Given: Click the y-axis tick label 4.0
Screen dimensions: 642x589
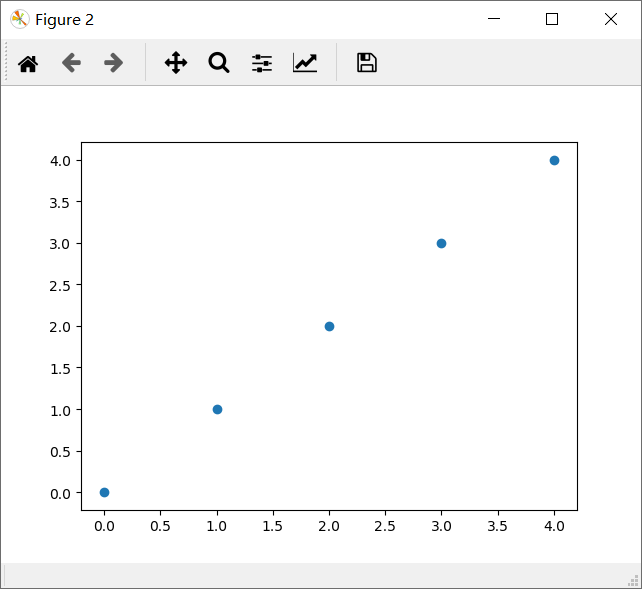Looking at the screenshot, I should 60,161.
